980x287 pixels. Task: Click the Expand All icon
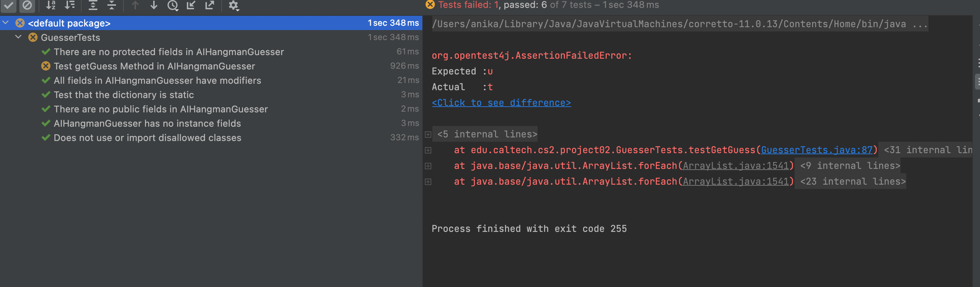point(93,5)
